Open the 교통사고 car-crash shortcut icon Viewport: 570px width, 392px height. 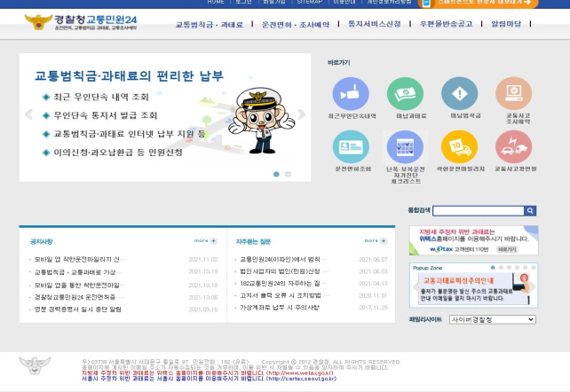coord(514,147)
